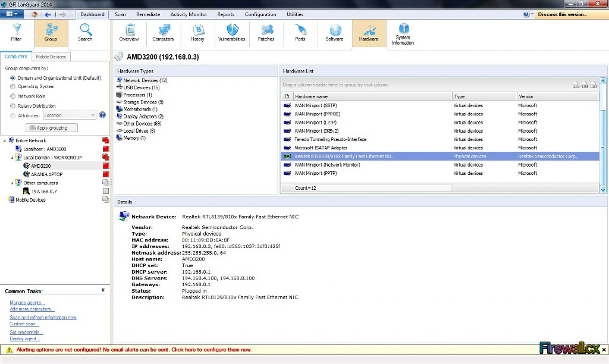Image resolution: width=609 pixels, height=364 pixels.
Task: Click Scan and refresh information now link
Action: click(x=43, y=318)
